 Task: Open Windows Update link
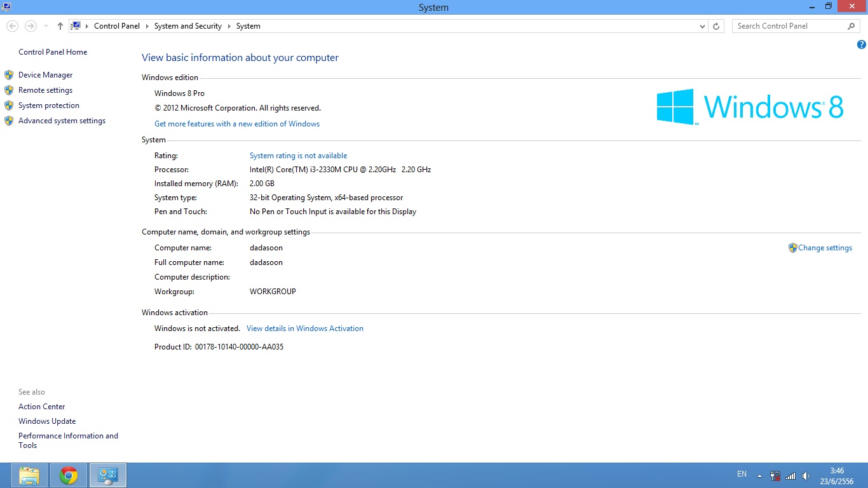pos(47,421)
